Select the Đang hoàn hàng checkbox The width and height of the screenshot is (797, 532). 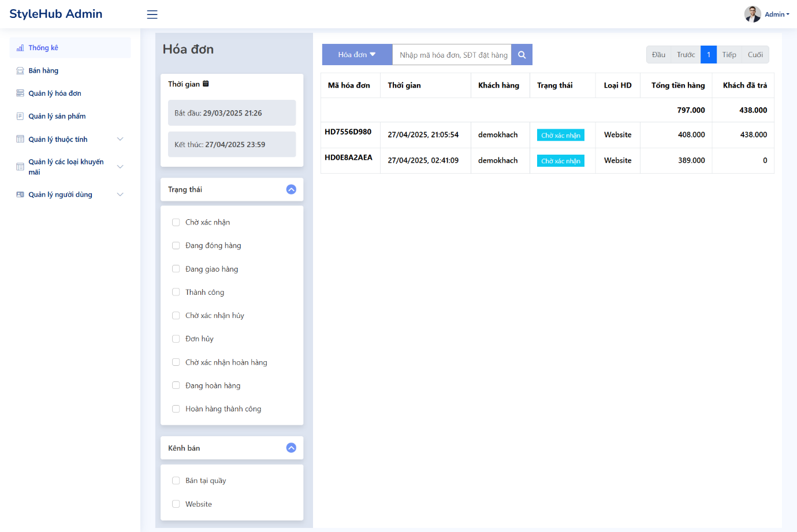click(x=176, y=385)
